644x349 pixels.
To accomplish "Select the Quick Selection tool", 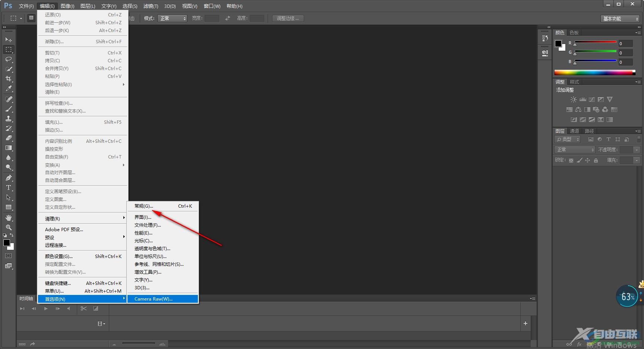I will pos(9,69).
